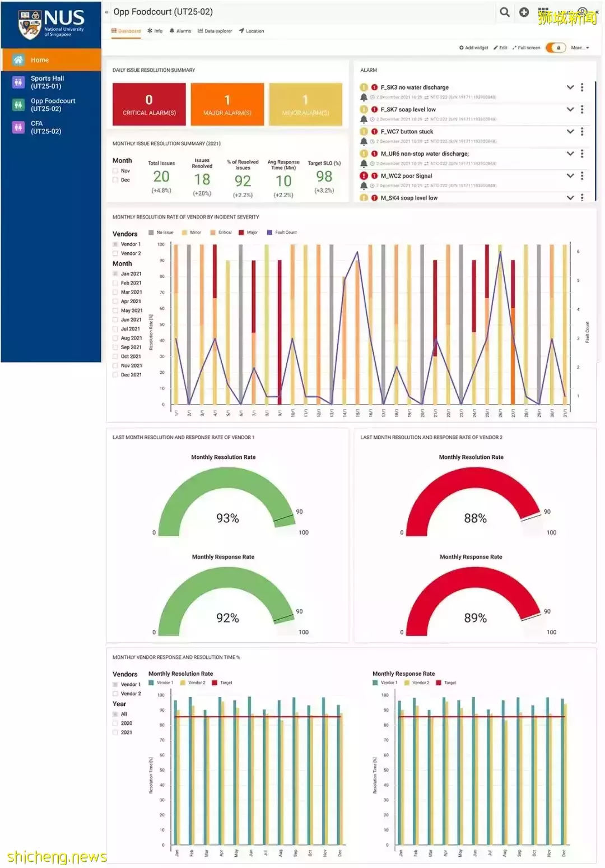
Task: Open the More dropdown menu
Action: tap(580, 48)
